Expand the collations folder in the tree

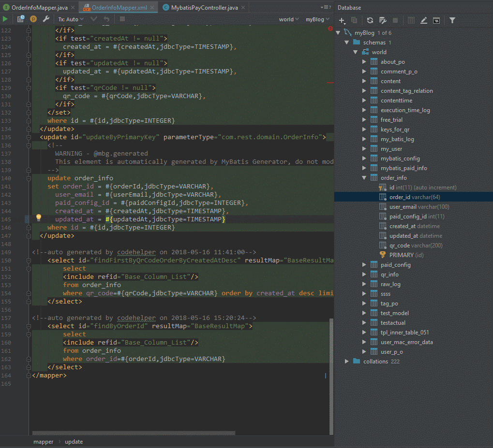point(346,361)
